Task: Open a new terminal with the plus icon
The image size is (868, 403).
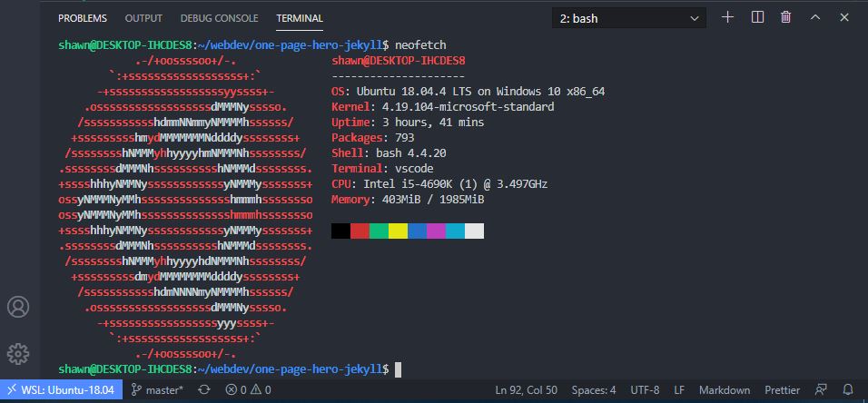Action: tap(727, 17)
